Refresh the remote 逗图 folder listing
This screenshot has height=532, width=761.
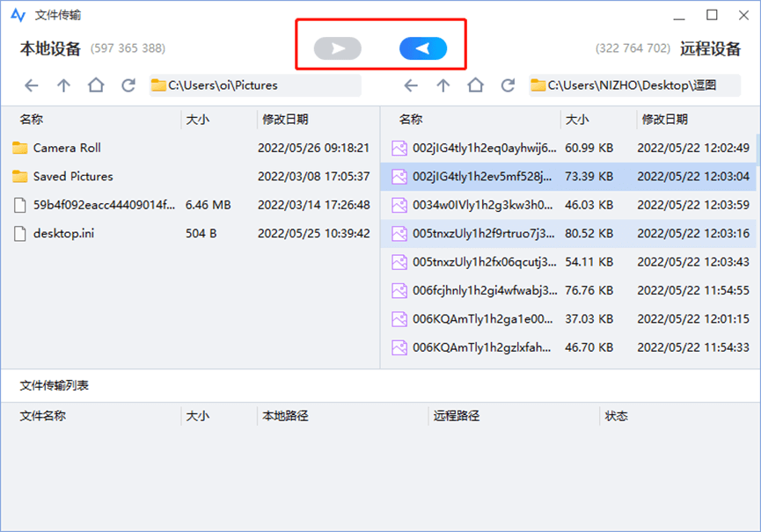[x=508, y=85]
